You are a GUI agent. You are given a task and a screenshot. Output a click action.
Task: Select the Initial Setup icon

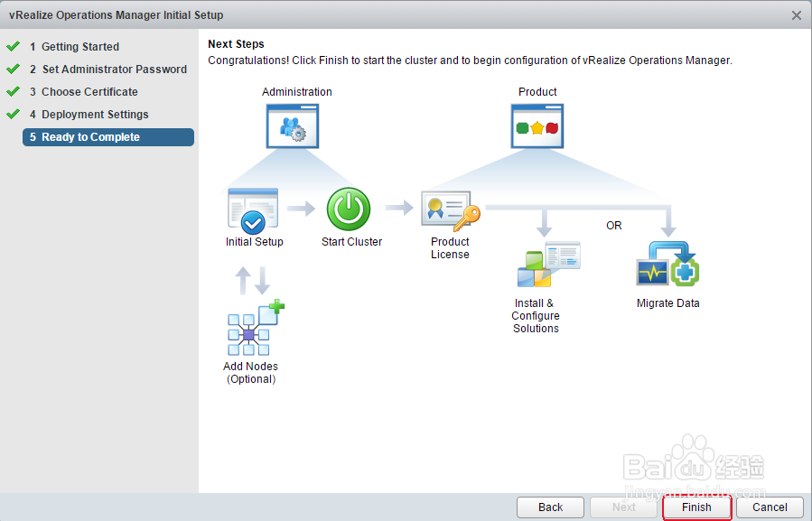253,211
